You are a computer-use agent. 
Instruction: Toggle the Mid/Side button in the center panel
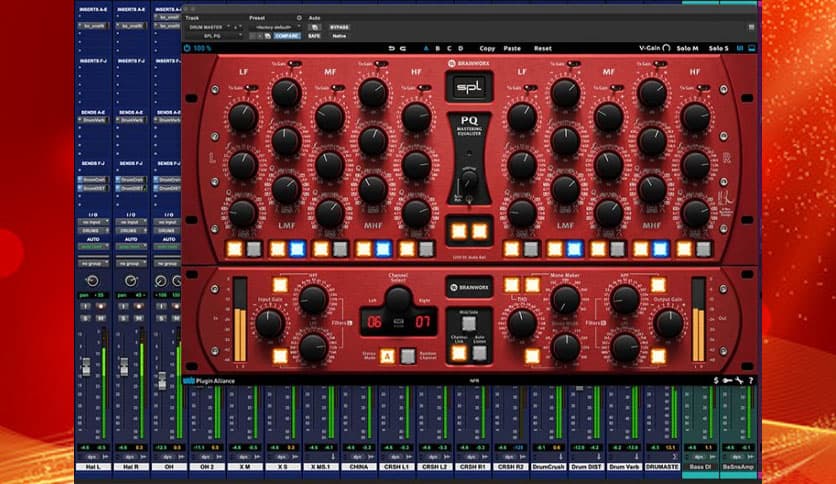pos(469,323)
